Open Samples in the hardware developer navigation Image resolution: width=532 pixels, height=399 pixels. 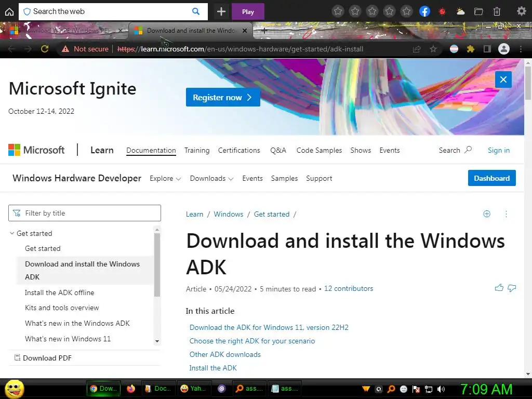coord(284,179)
